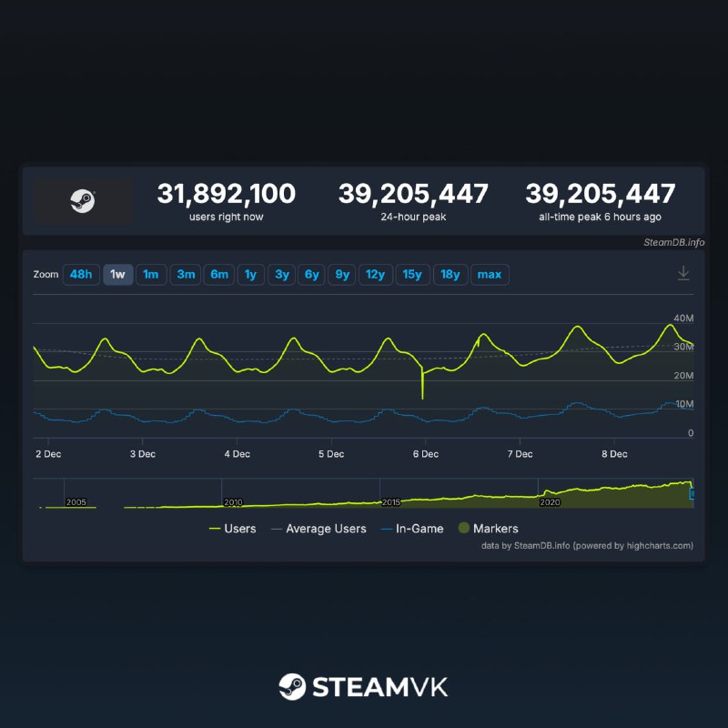Open the chart download menu icon
Viewport: 728px width, 728px height.
point(683,274)
